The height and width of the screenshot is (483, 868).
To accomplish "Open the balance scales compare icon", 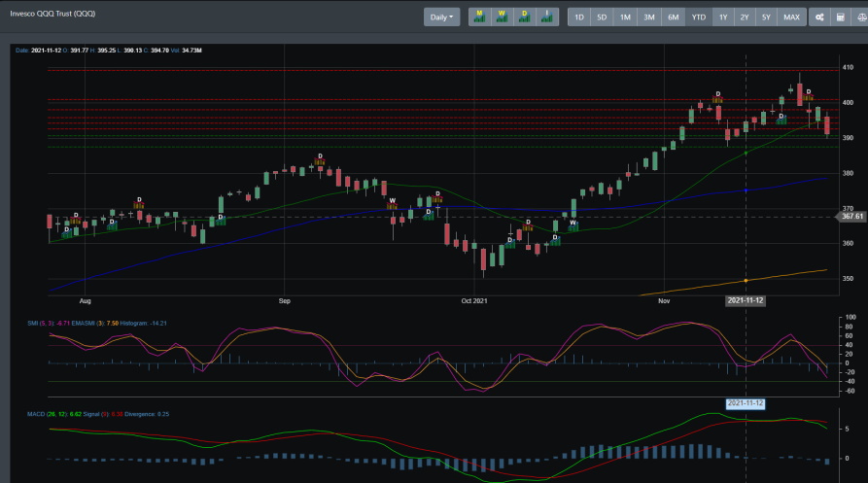I will click(861, 17).
